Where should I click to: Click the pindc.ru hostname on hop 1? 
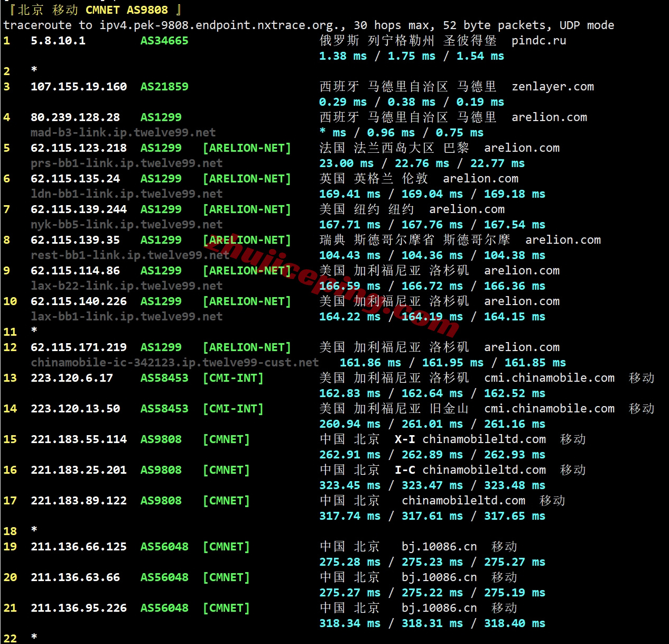pyautogui.click(x=538, y=41)
